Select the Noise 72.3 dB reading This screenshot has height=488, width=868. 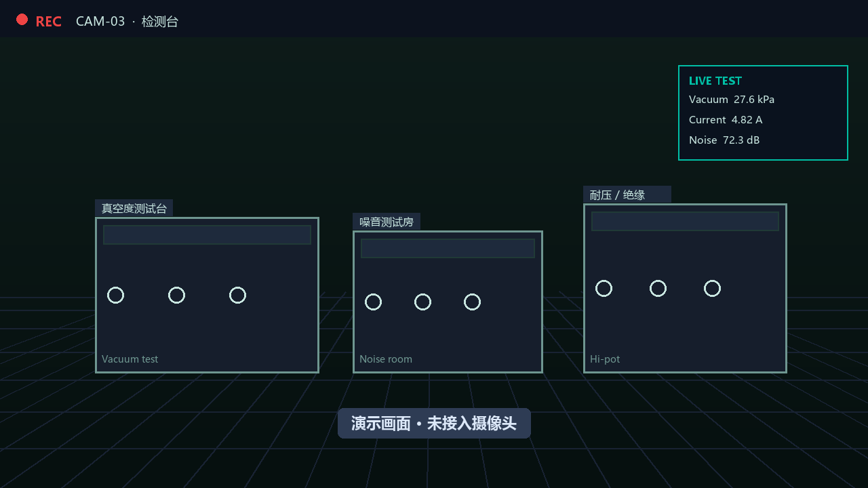click(x=724, y=140)
